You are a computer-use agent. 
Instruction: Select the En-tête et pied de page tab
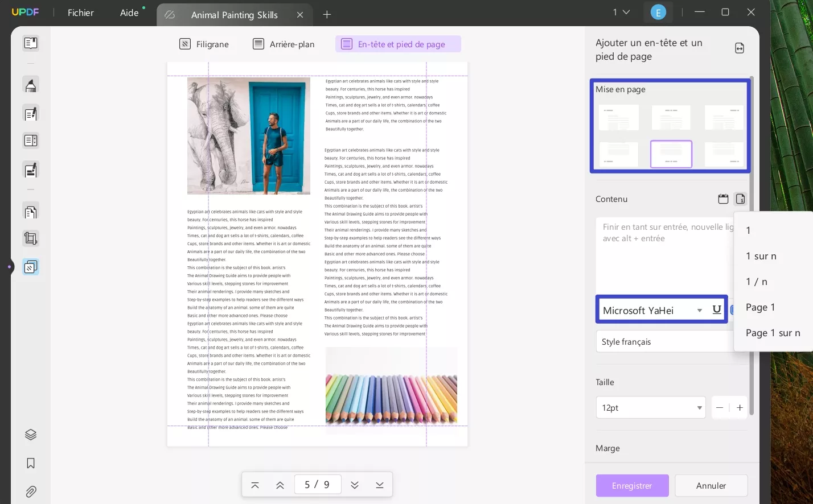398,44
